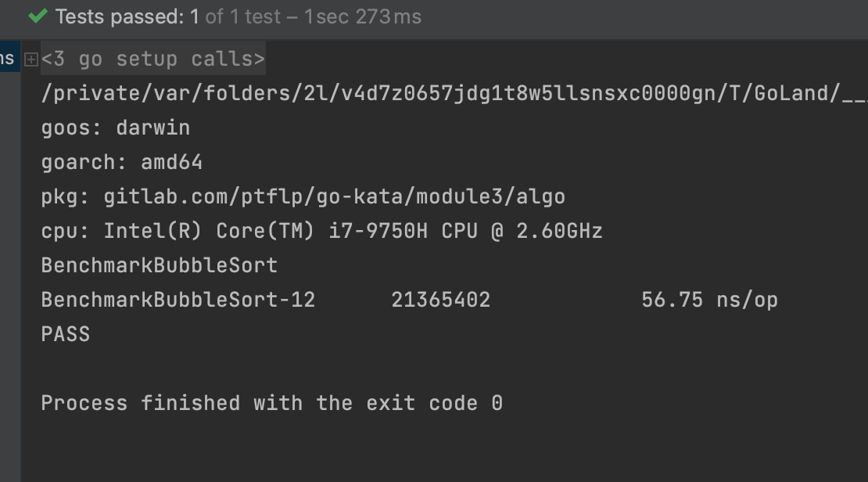Click the 'Tests passed: 1' status label

click(127, 16)
